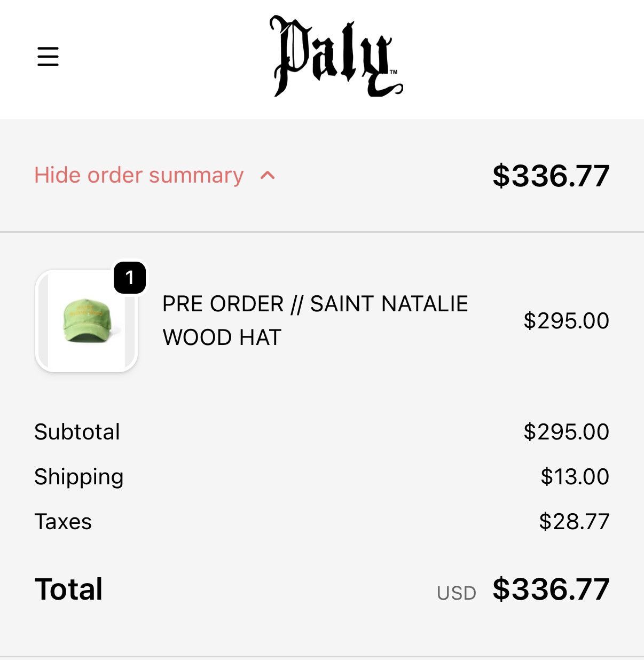The width and height of the screenshot is (644, 660).
Task: Click the bold Total label
Action: point(68,589)
